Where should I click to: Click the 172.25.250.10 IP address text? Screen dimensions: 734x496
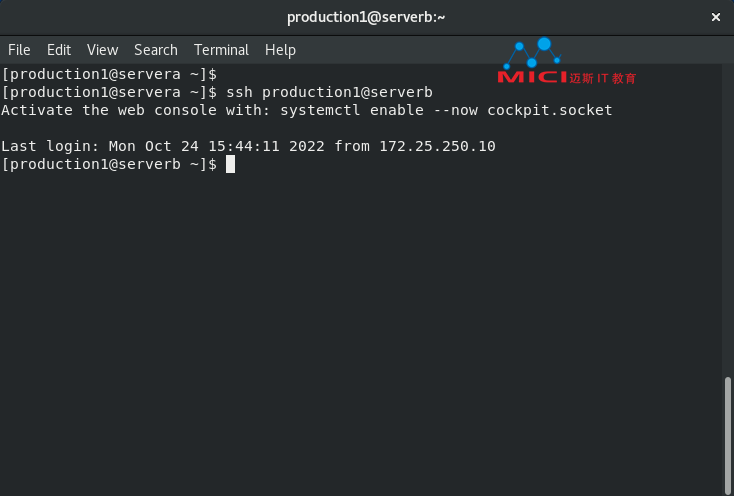click(437, 146)
